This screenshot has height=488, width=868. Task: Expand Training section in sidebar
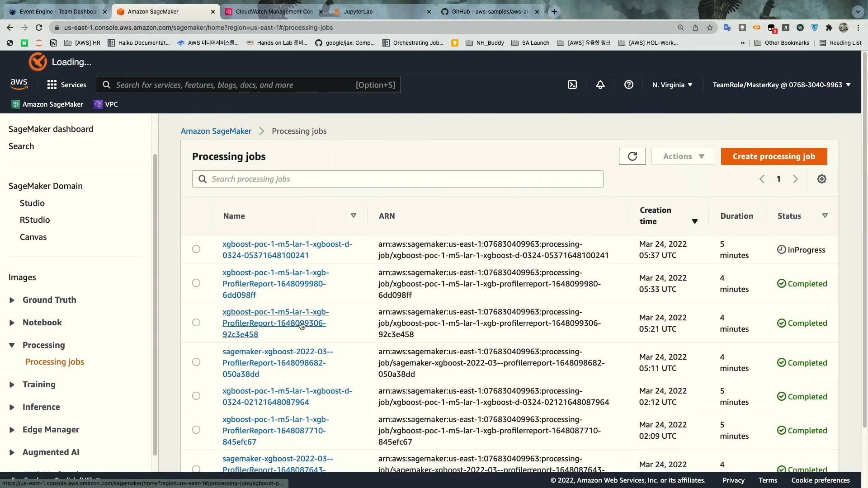coord(12,385)
